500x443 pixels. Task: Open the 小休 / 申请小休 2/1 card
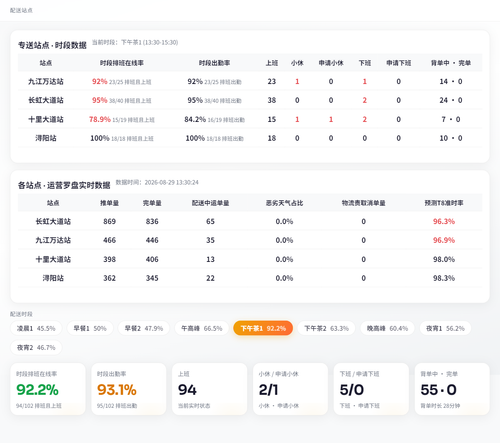click(290, 389)
